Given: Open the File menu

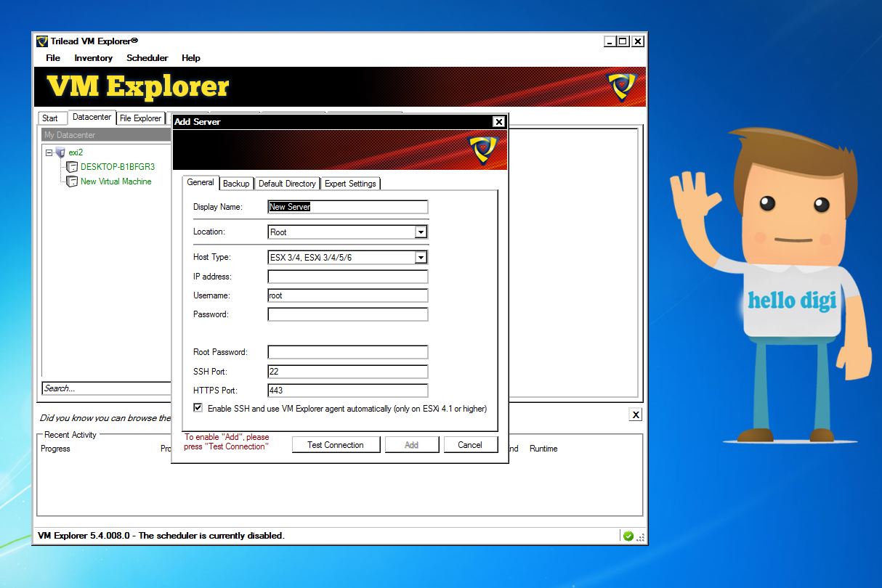Looking at the screenshot, I should (53, 58).
